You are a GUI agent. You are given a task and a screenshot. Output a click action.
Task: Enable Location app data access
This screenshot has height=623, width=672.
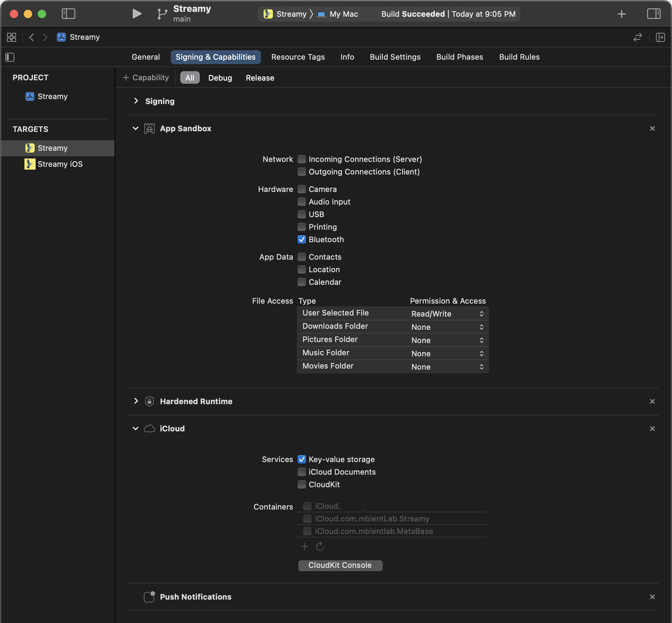click(302, 269)
